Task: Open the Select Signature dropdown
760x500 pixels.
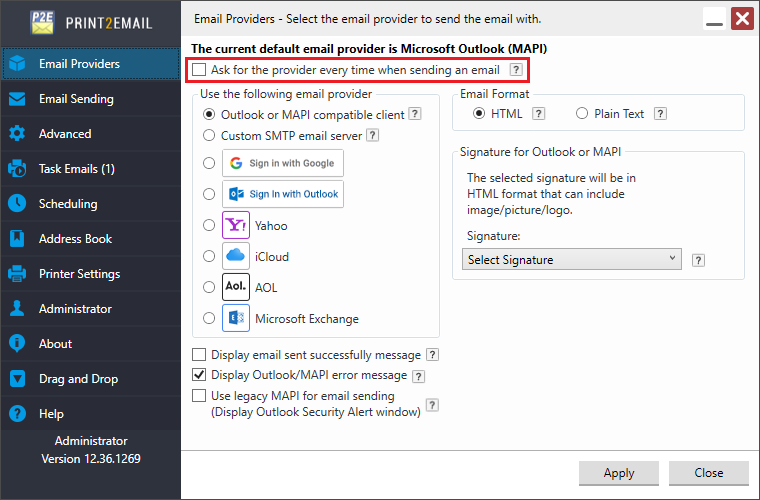Action: point(573,260)
